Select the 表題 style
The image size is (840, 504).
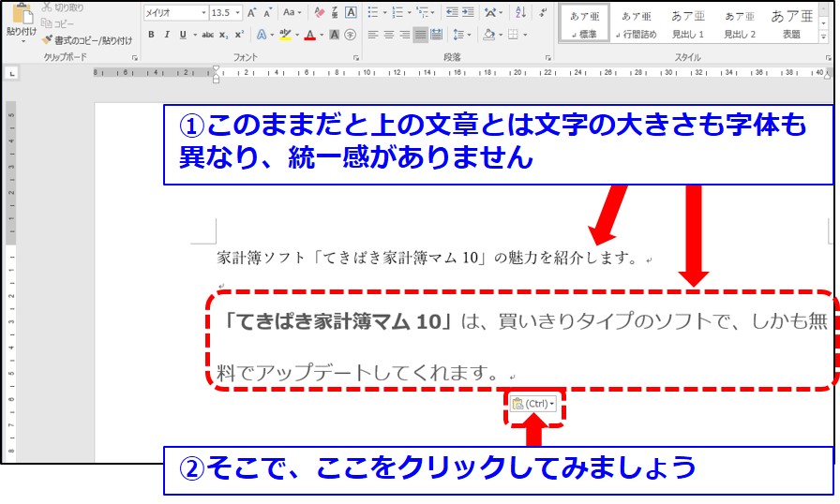[792, 23]
